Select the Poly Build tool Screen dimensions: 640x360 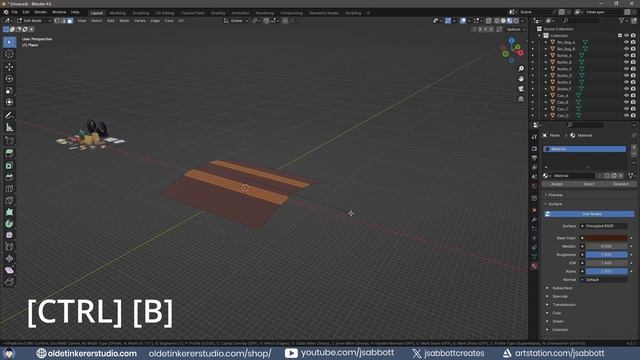9,212
